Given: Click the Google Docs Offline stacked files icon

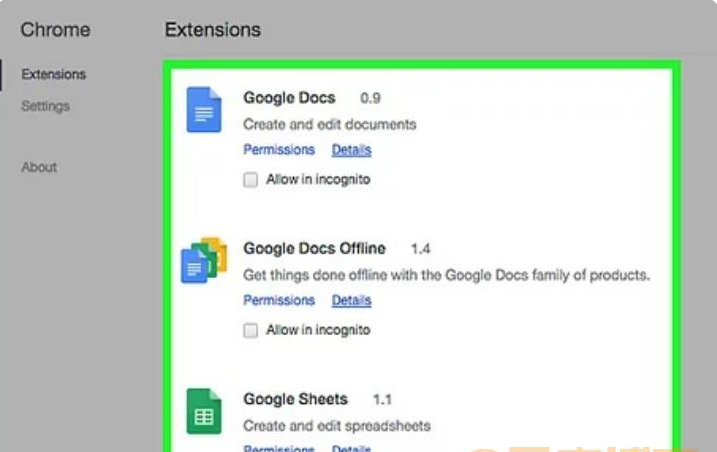Looking at the screenshot, I should click(x=204, y=260).
